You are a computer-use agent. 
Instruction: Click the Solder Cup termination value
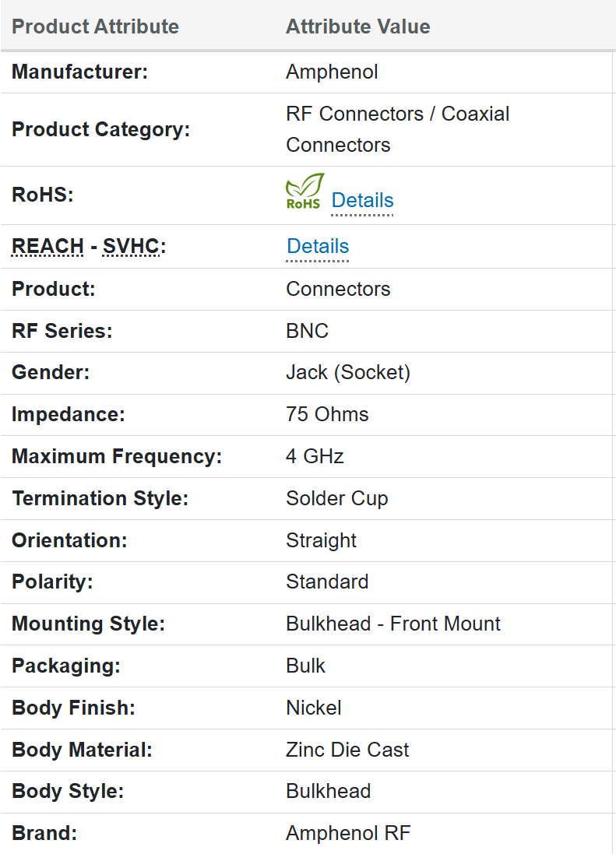[336, 498]
